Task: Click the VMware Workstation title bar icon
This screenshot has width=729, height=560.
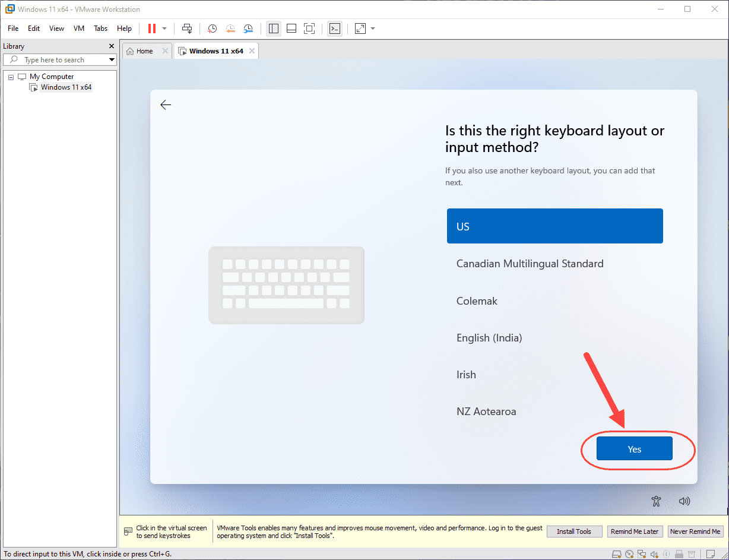Action: 9,9
